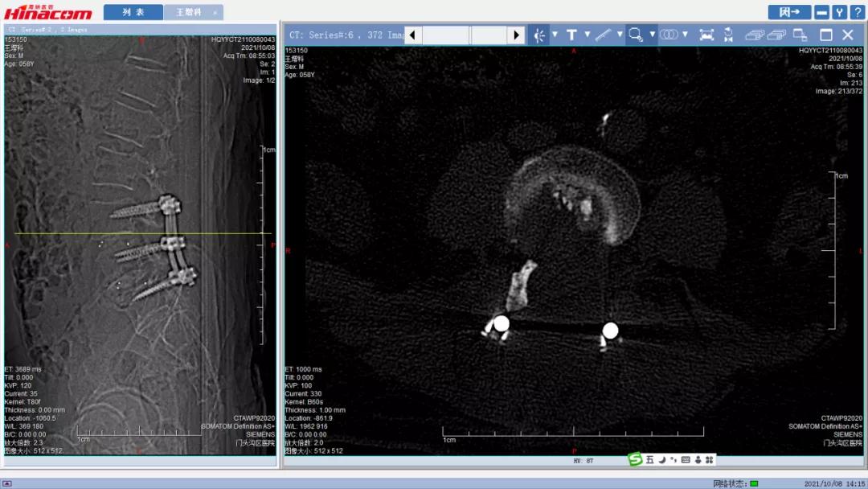Click the 'Image: 213/372' text

838,91
